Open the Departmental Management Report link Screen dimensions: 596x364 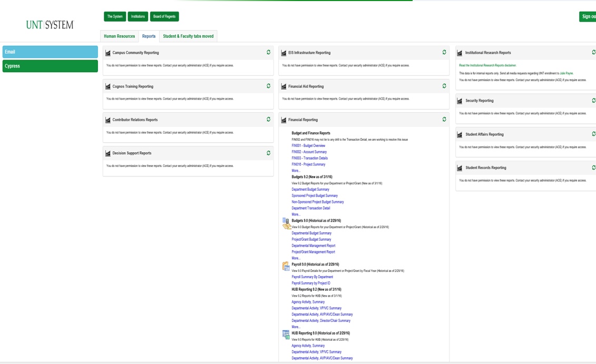click(313, 245)
